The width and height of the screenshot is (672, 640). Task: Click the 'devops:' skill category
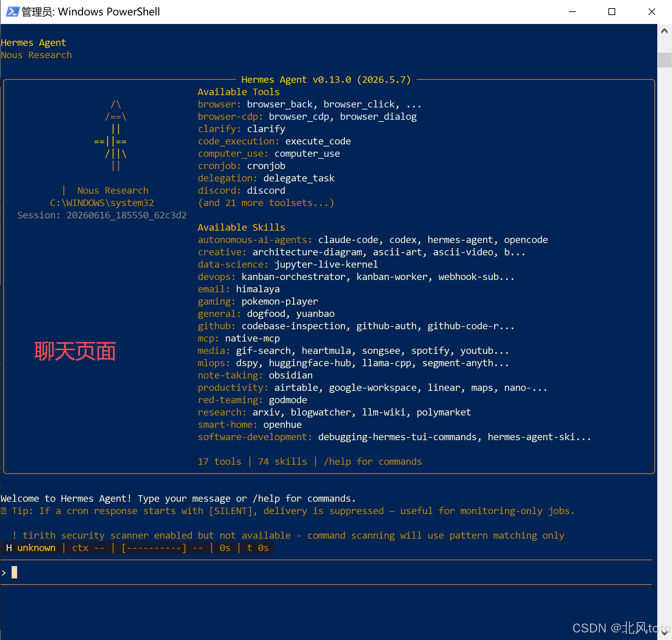(216, 277)
